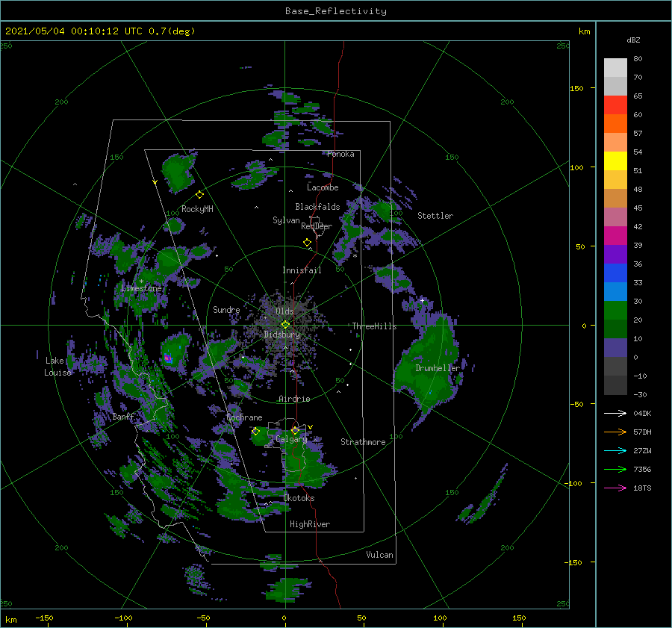Screen dimensions: 672x628
Task: Click the white 04DK arrow in the legend
Action: pyautogui.click(x=615, y=413)
